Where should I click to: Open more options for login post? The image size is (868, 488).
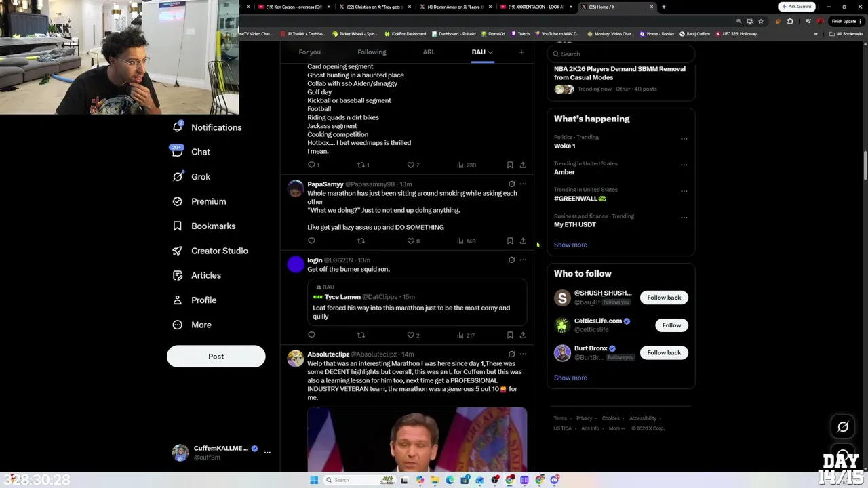pyautogui.click(x=523, y=260)
